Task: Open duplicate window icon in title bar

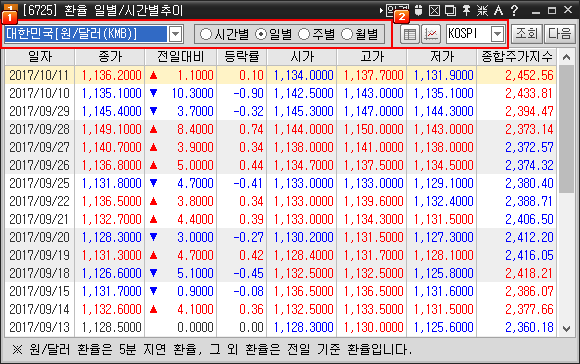Action: 450,10
